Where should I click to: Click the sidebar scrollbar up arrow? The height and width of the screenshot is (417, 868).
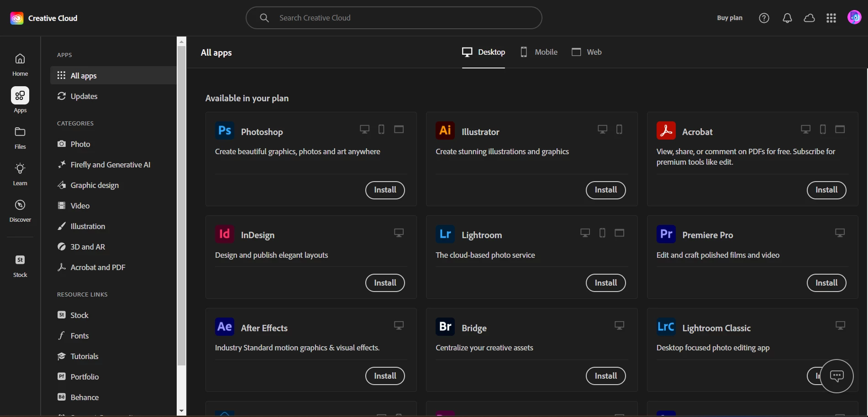click(182, 42)
